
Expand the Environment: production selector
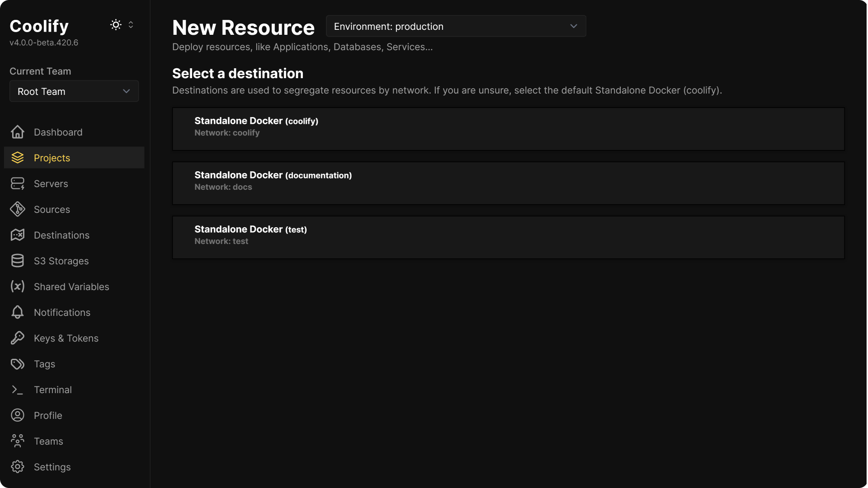point(456,26)
